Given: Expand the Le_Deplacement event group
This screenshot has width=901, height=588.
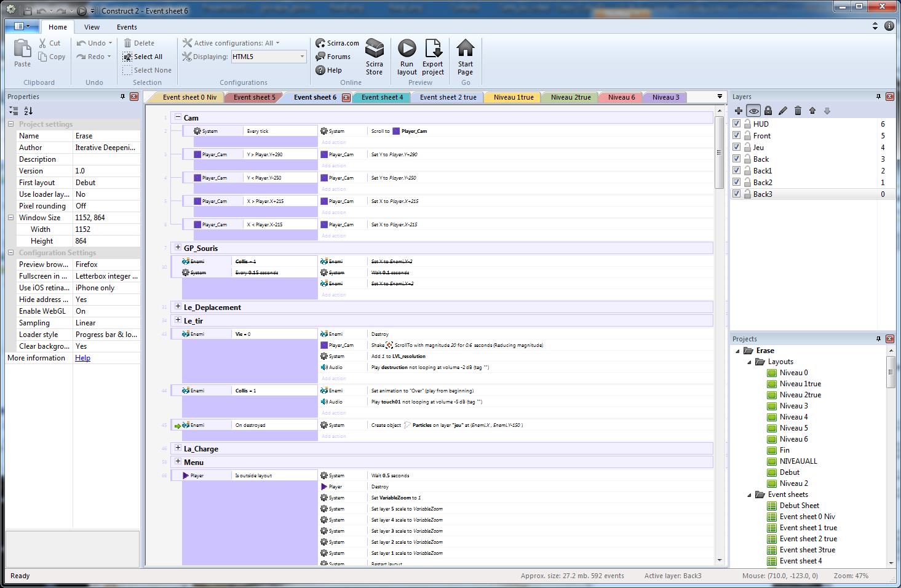Looking at the screenshot, I should coord(178,306).
